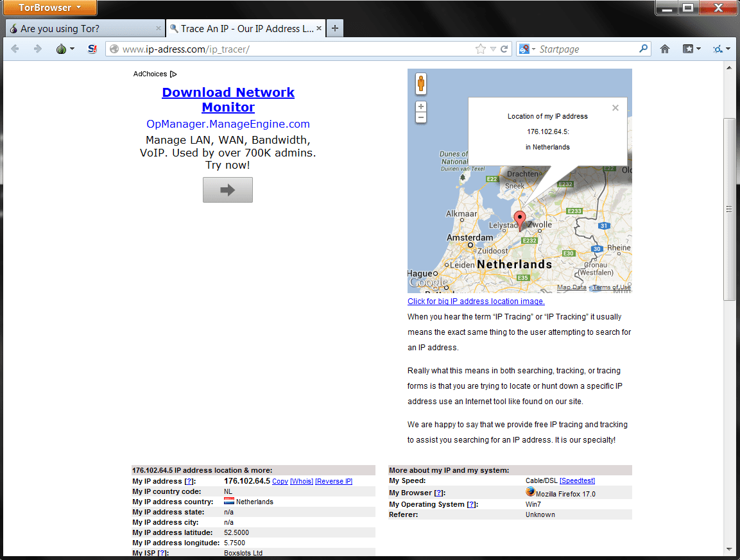This screenshot has height=560, width=740.
Task: Open the map's Terms of Use link
Action: click(x=612, y=287)
